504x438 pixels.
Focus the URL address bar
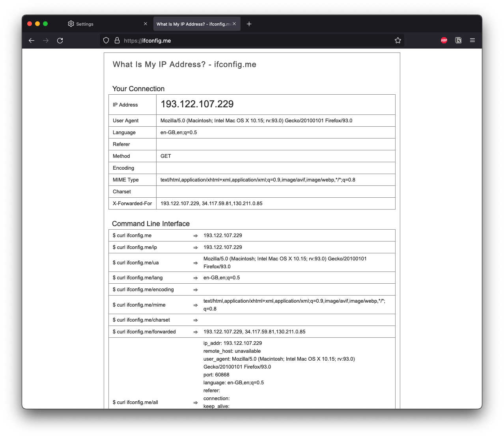(x=252, y=40)
